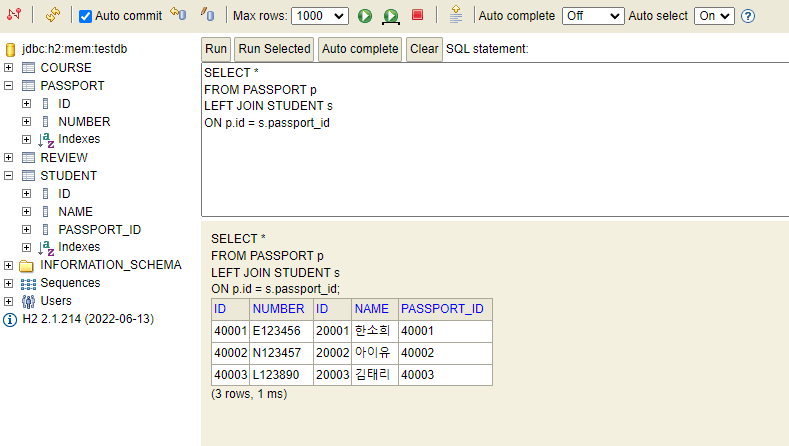Screen dimensions: 789x446
Task: Open the Auto complete dropdown
Action: (x=593, y=16)
